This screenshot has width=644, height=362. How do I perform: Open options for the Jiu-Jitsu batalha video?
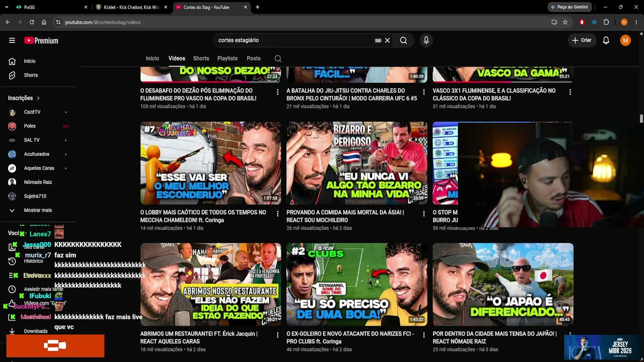424,92
